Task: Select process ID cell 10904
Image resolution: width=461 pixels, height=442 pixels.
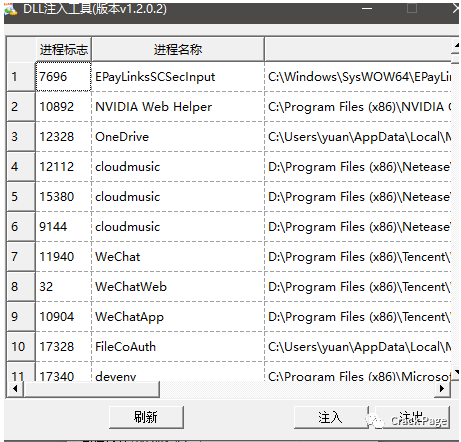Action: [63, 317]
